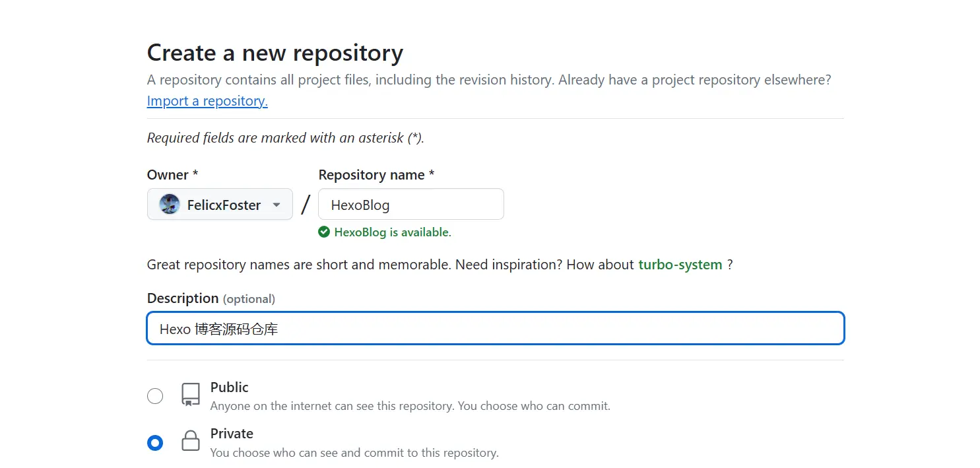Expand the owner selector caret arrow
Screen dimensions: 980x468
277,205
